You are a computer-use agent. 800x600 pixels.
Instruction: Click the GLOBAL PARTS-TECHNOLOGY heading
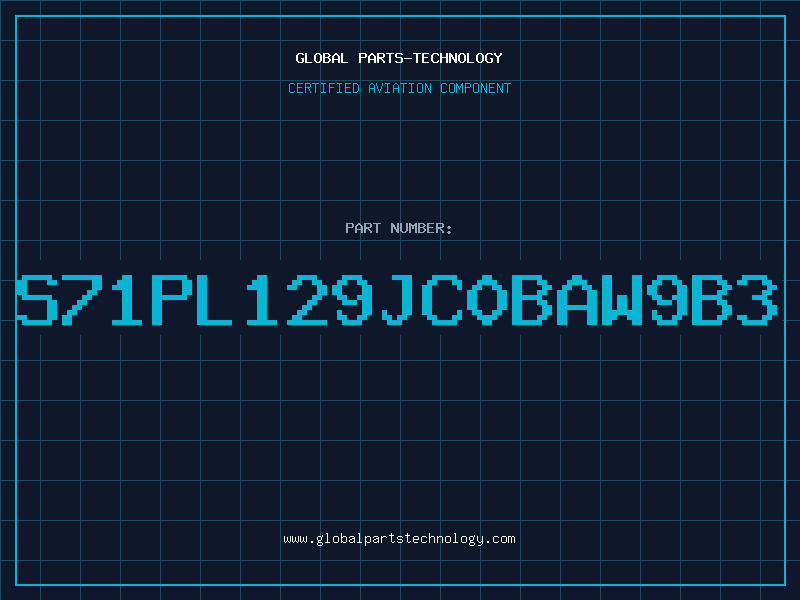coord(399,58)
